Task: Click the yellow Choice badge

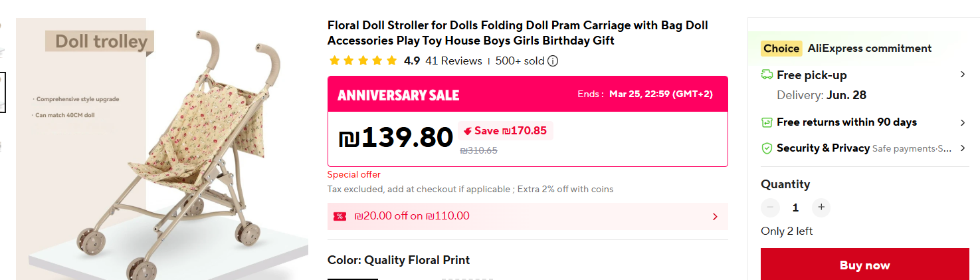Action: coord(781,49)
